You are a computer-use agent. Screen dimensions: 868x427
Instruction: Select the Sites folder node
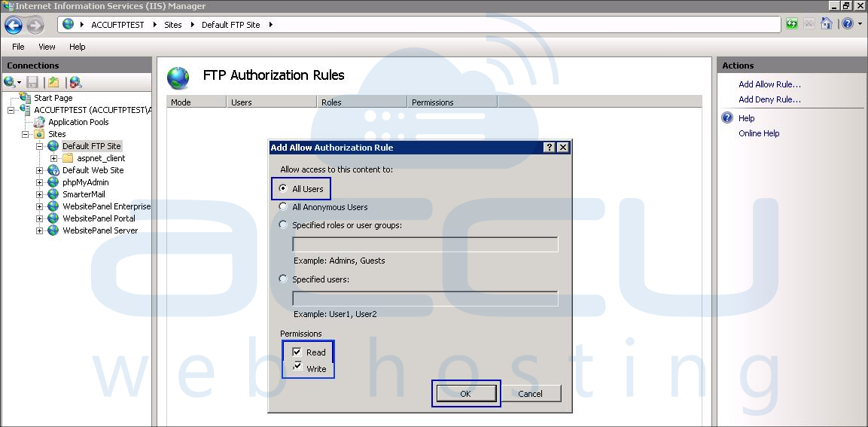(x=57, y=134)
